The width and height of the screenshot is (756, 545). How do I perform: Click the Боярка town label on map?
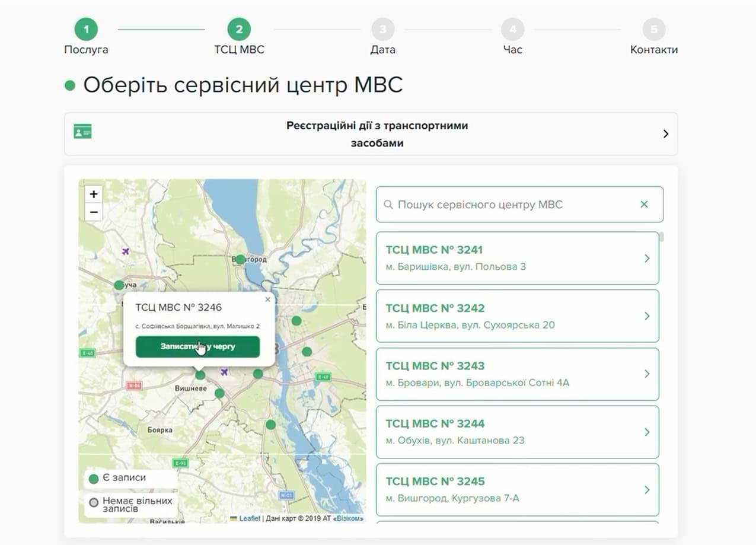click(x=160, y=430)
